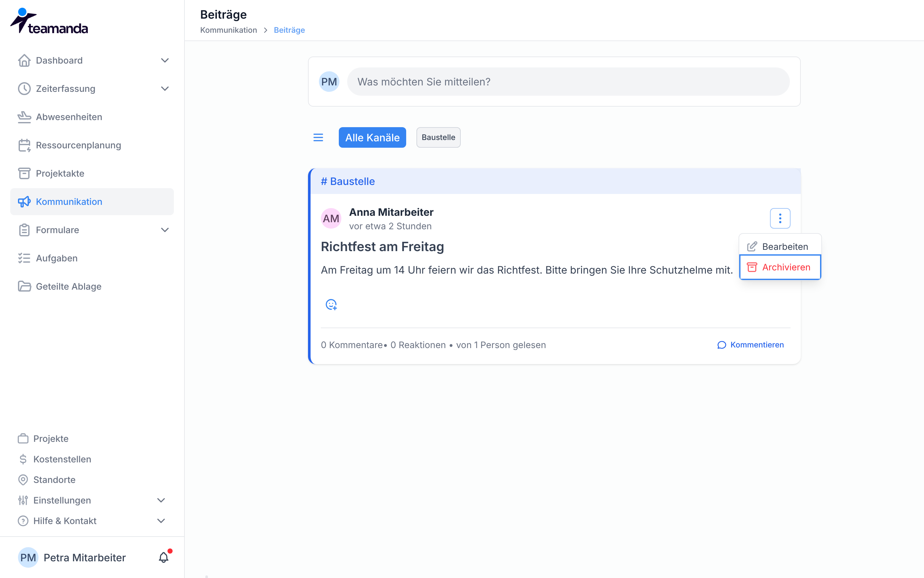924x578 pixels.
Task: Go to Kommunikation in the breadcrumb
Action: (228, 30)
